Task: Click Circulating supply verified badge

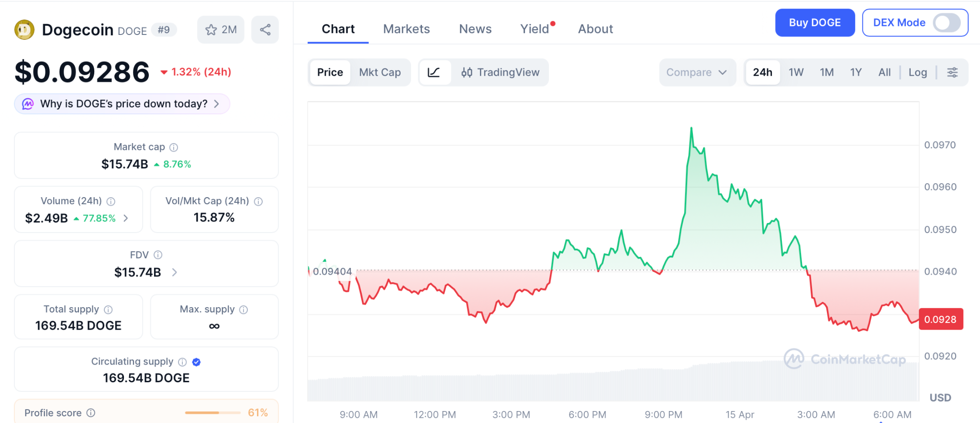Action: click(x=196, y=362)
